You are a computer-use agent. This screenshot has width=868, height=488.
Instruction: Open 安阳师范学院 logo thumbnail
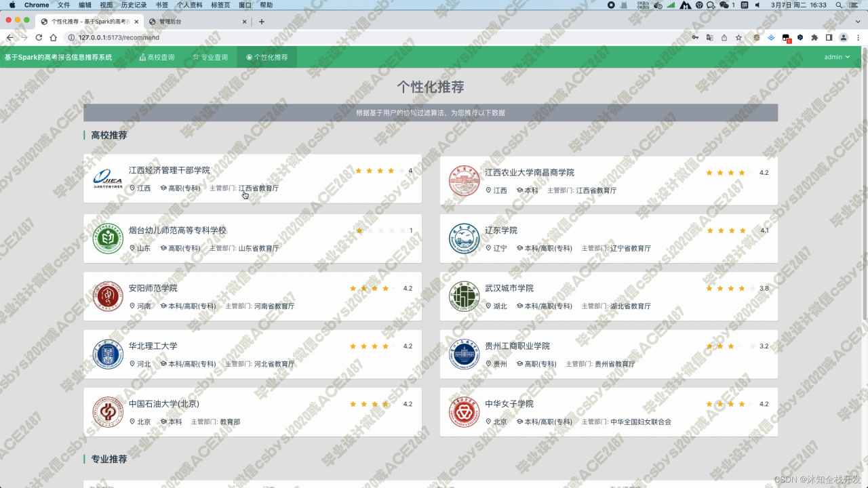[108, 296]
